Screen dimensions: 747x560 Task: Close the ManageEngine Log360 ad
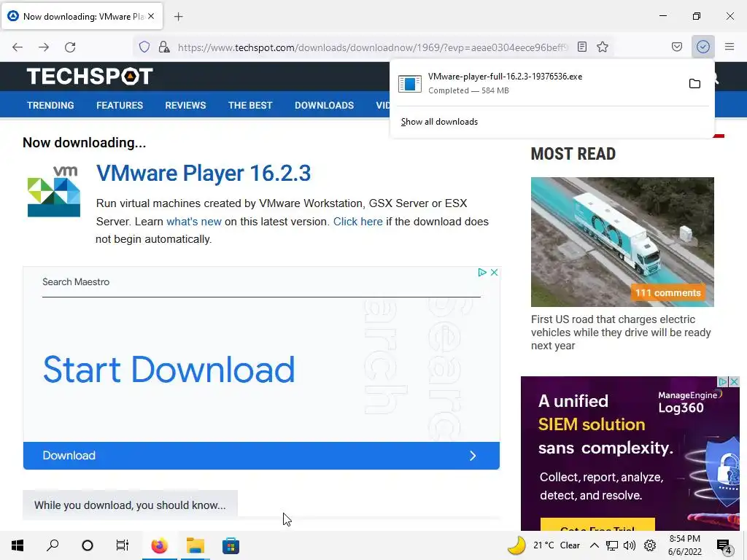tap(734, 381)
